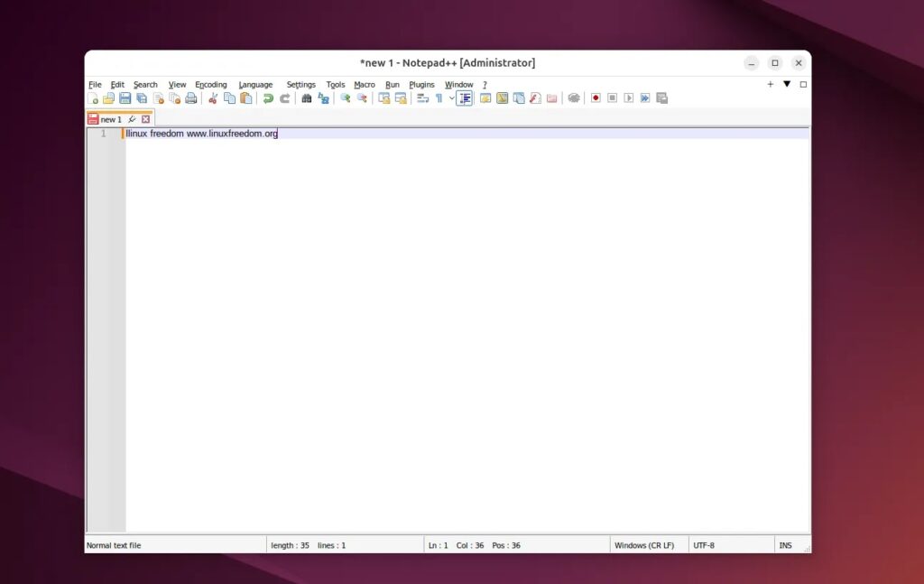Switch to the new 1 tab
This screenshot has height=584, width=924.
coord(110,118)
